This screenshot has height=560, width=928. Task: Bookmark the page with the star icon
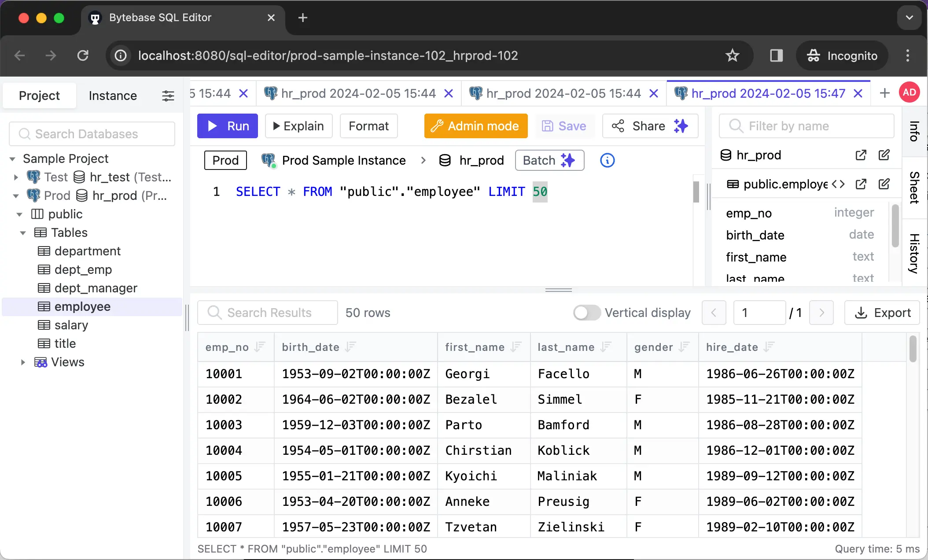(x=732, y=55)
